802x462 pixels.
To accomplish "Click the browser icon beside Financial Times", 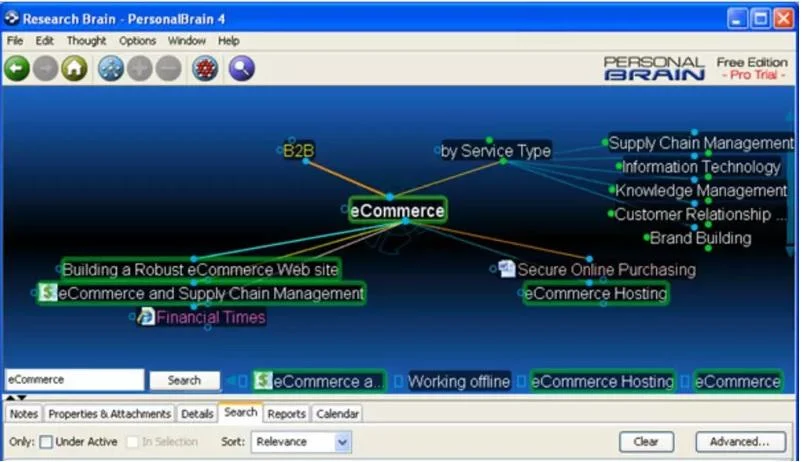I will 146,316.
